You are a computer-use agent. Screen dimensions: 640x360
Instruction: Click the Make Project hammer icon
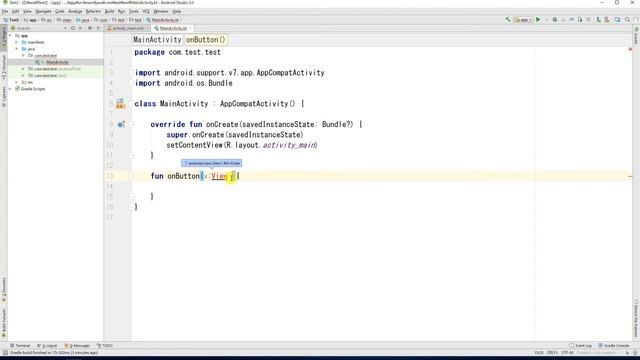[x=508, y=20]
